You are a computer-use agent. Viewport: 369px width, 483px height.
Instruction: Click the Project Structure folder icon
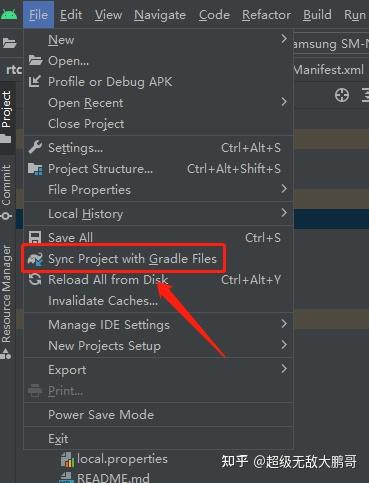pyautogui.click(x=35, y=169)
